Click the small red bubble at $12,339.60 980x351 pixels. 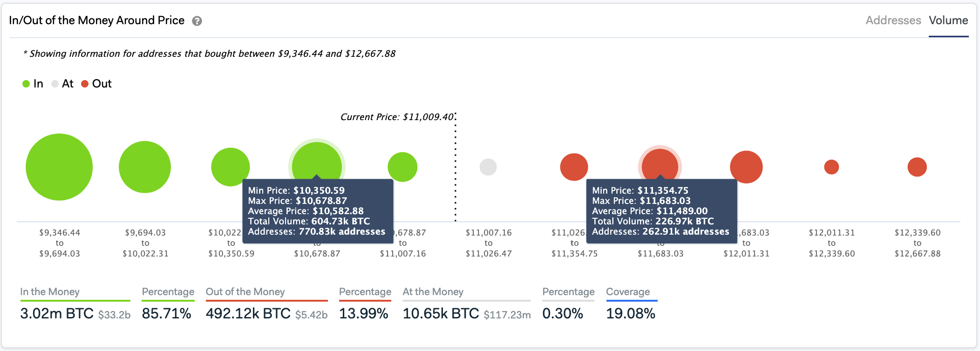(831, 167)
